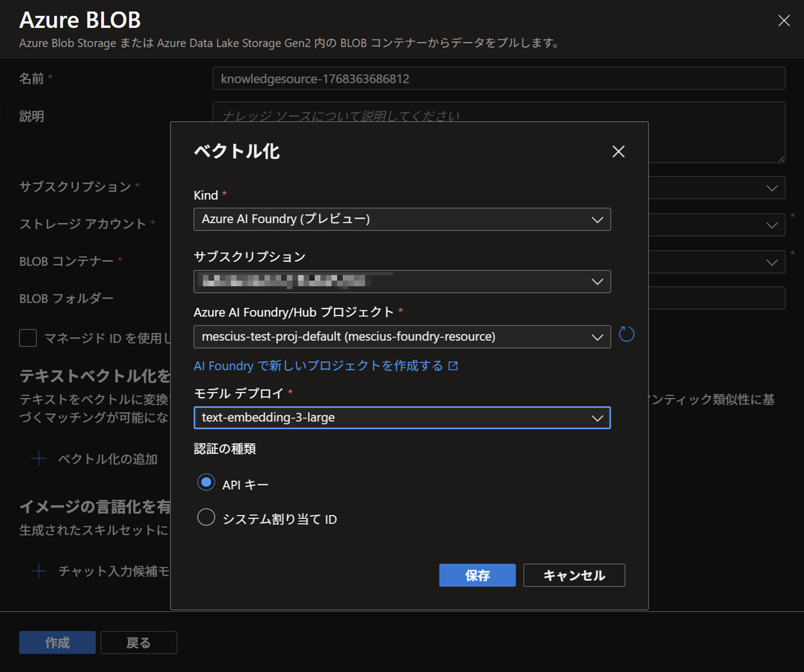Close the Azure BLOB panel
Screen dimensions: 804x672
[783, 21]
